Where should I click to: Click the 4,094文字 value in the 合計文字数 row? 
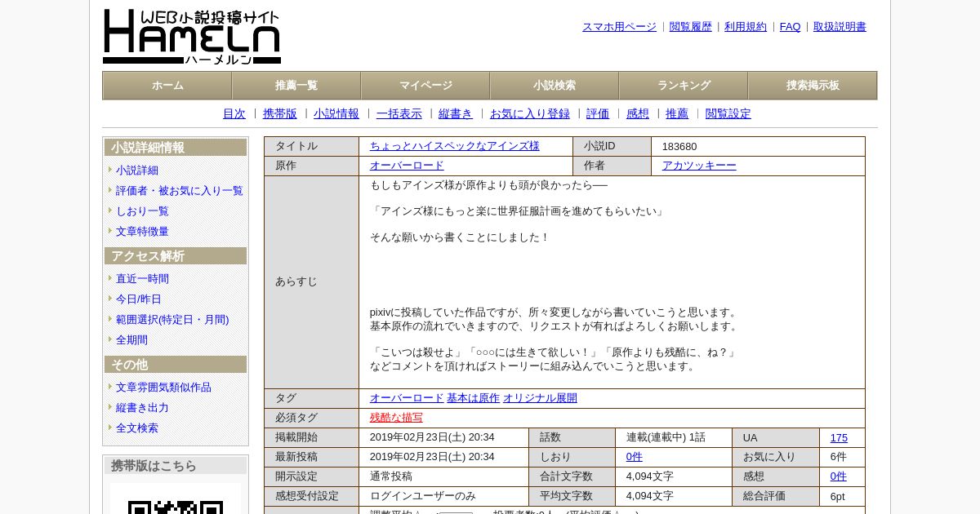coord(650,476)
